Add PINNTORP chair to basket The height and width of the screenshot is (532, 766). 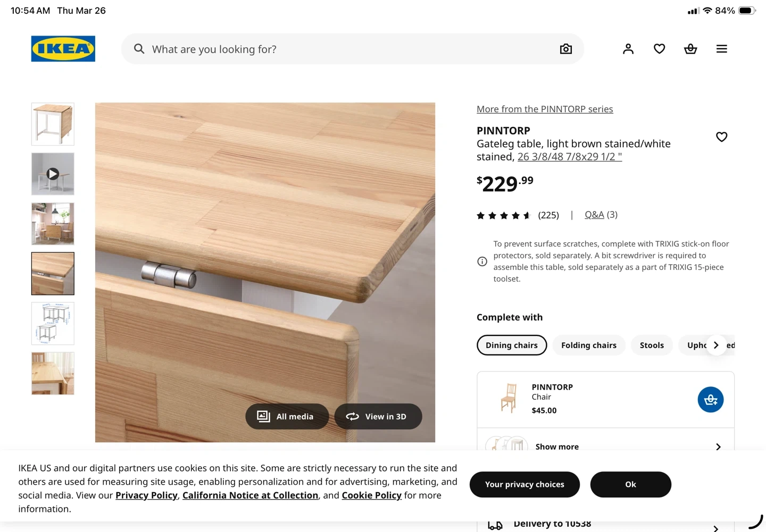(x=711, y=400)
